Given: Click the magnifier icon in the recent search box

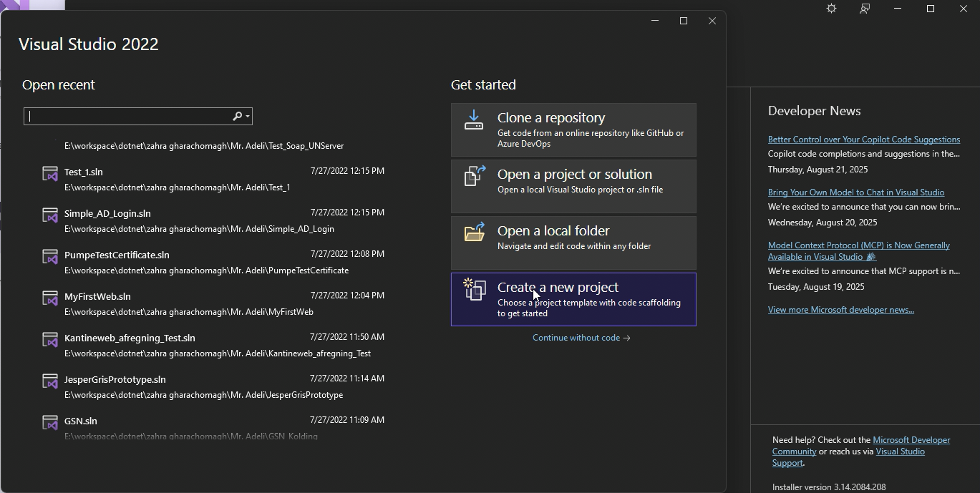Looking at the screenshot, I should (x=237, y=116).
